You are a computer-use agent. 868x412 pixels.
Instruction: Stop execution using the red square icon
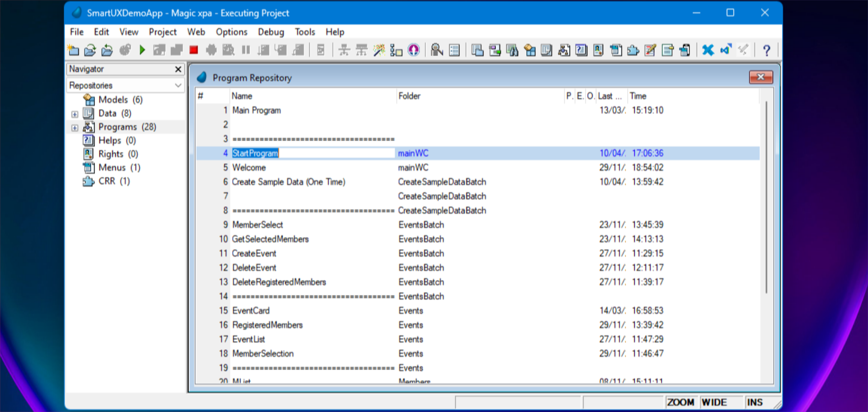[x=193, y=50]
